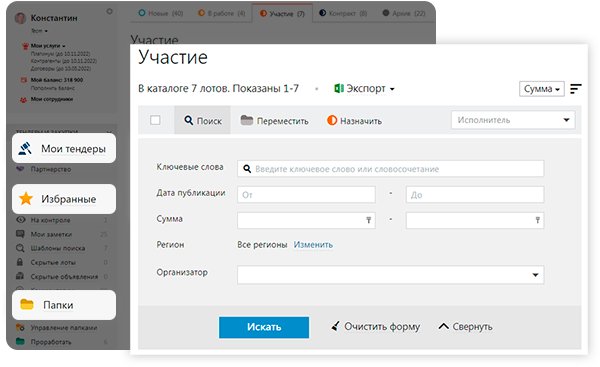
Task: Switch to the Новые (40) tab
Action: 161,13
